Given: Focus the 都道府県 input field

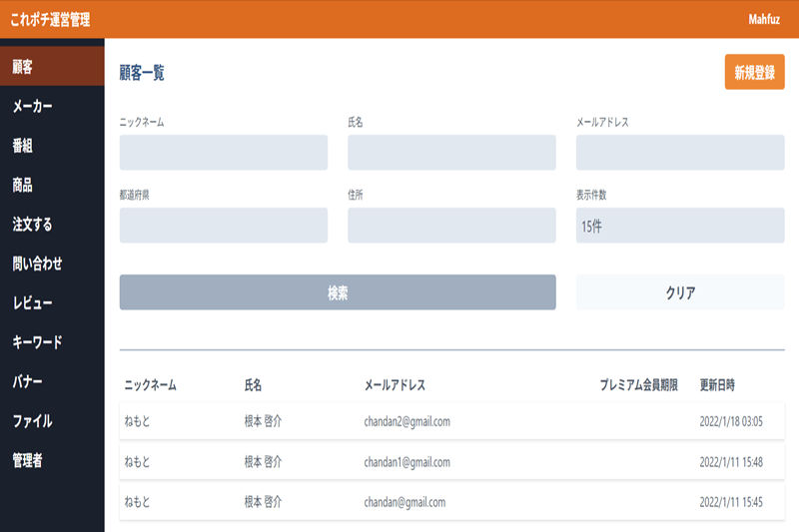Looking at the screenshot, I should pos(223,226).
